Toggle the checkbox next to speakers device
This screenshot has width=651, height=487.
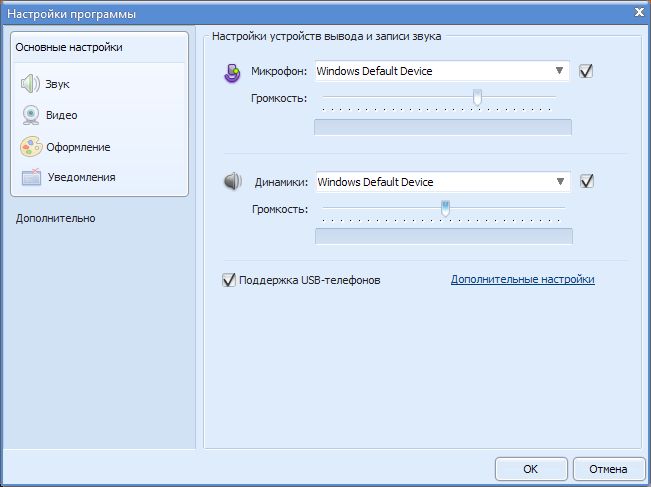pos(587,181)
